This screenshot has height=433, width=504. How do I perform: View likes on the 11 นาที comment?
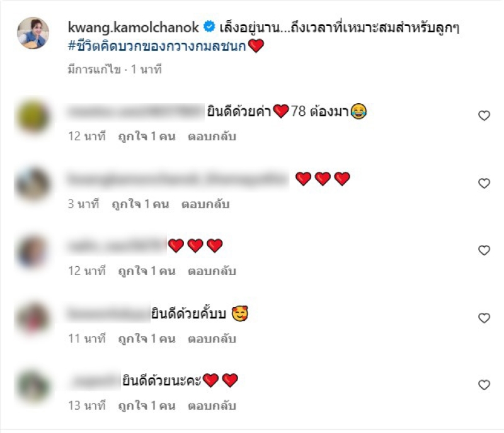(x=147, y=339)
